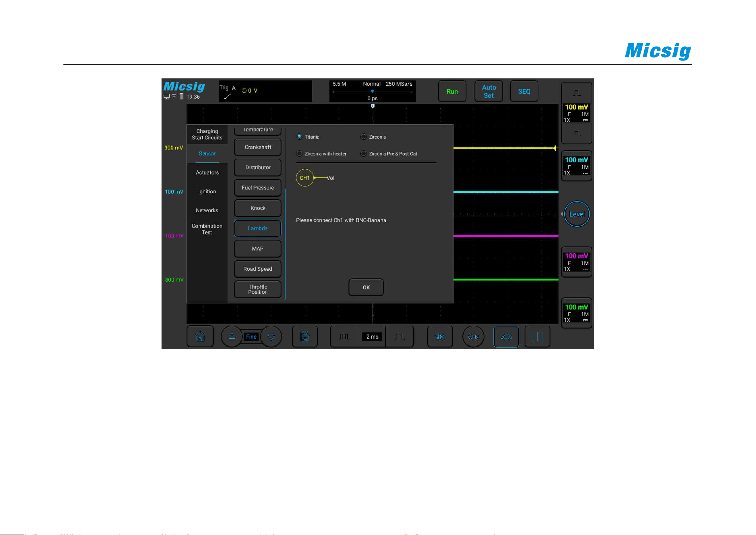Tap the 2 ms timebase value

click(x=372, y=337)
